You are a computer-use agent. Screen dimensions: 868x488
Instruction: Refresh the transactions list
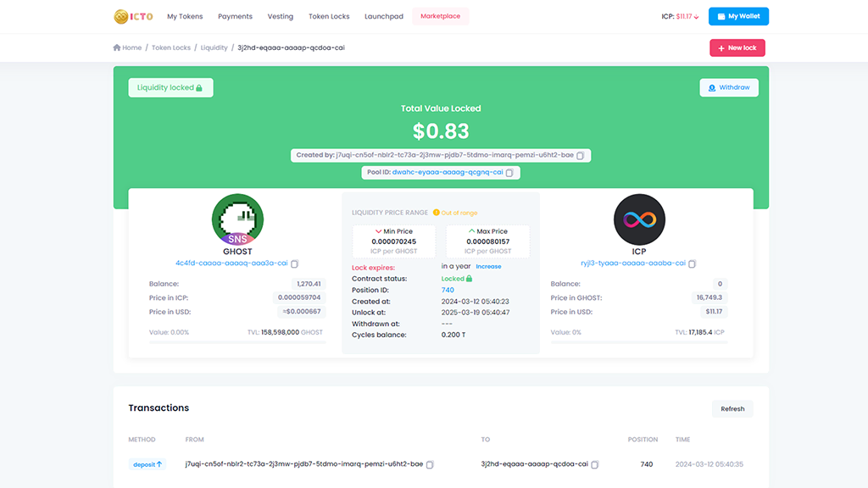click(732, 408)
